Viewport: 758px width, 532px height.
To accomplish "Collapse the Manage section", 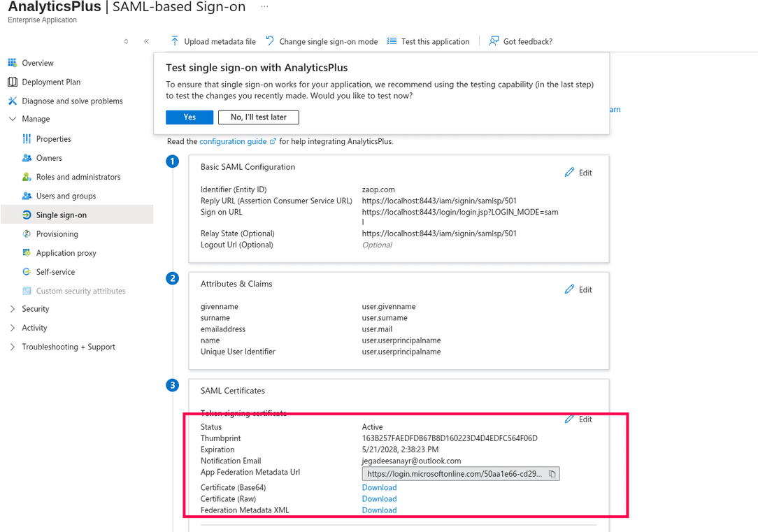I will [x=13, y=119].
